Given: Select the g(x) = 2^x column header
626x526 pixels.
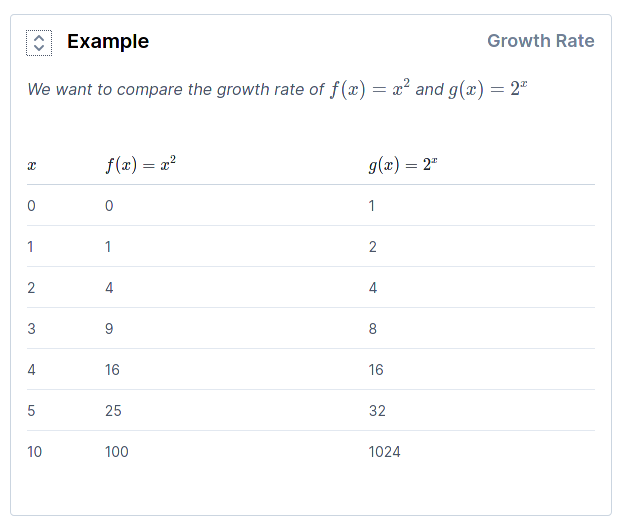Looking at the screenshot, I should pyautogui.click(x=403, y=164).
